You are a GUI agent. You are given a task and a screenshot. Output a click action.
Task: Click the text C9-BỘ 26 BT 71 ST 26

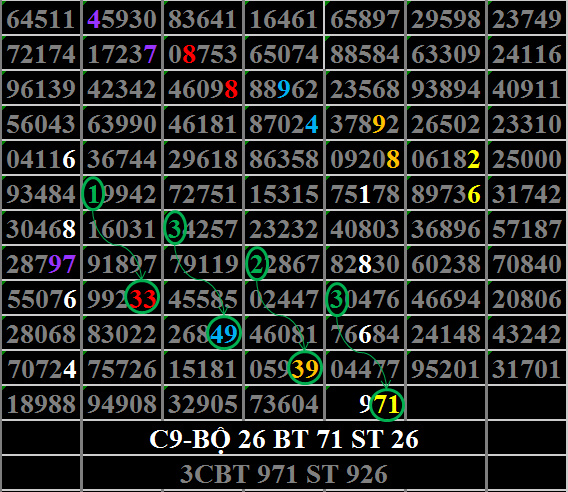click(x=284, y=439)
